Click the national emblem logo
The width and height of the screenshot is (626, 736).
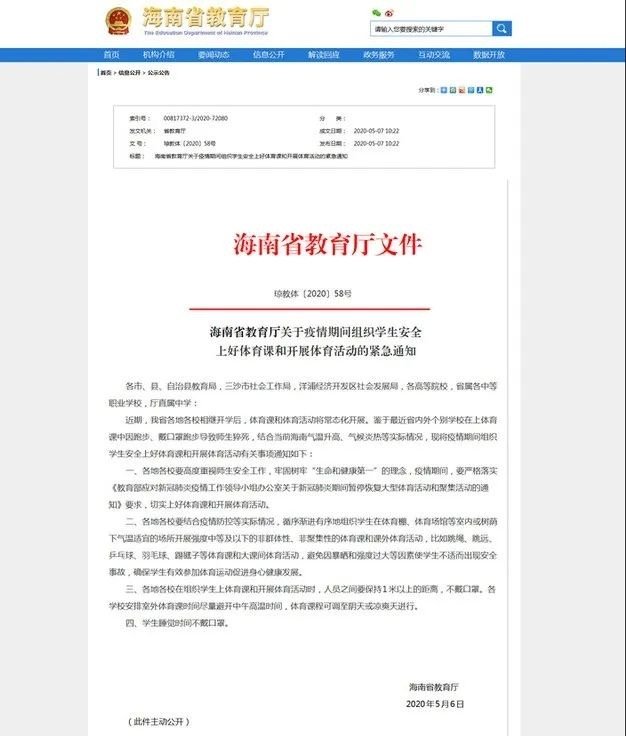[118, 21]
